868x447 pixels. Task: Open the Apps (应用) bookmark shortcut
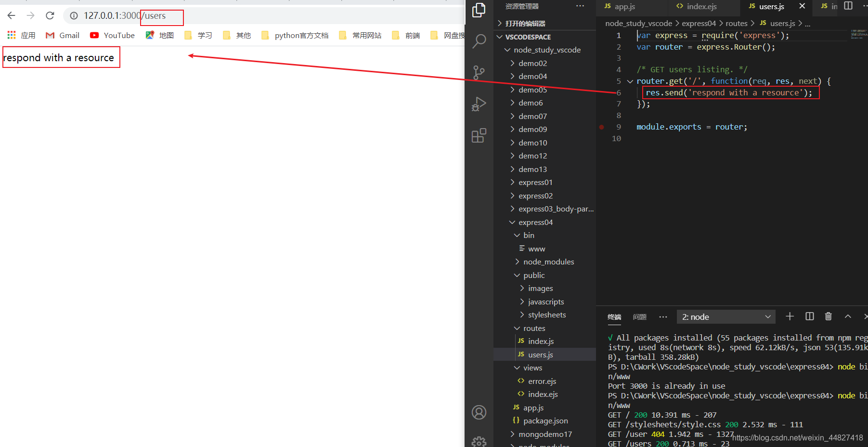click(x=22, y=35)
